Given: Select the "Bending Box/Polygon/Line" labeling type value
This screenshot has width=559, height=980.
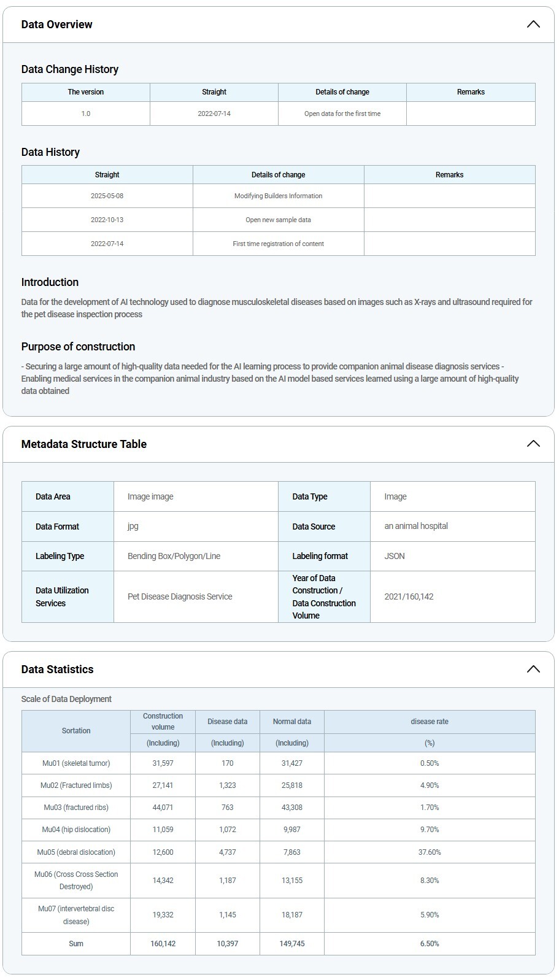Looking at the screenshot, I should (174, 556).
